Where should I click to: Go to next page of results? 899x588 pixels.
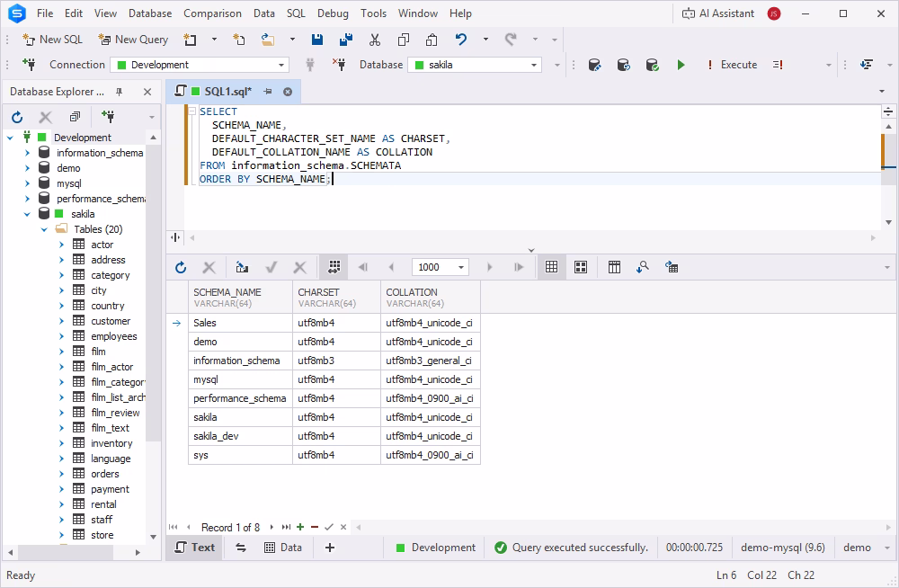tap(489, 267)
